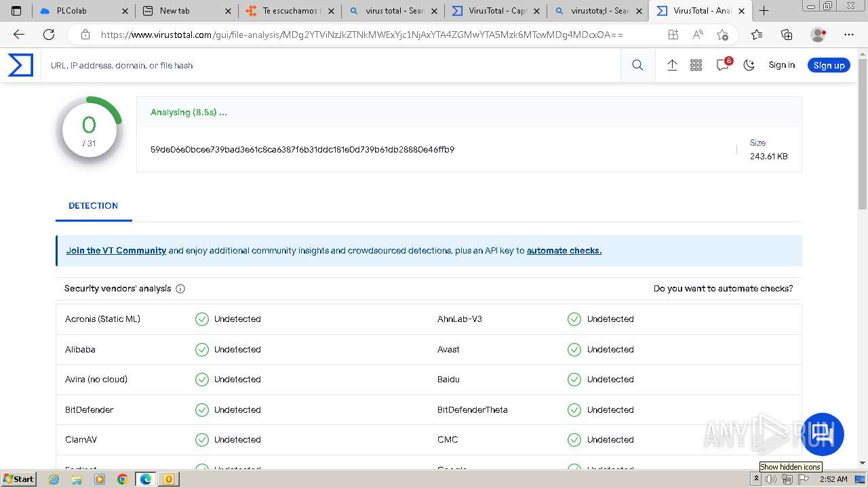Reload the page with refresh icon
This screenshot has height=488, width=868.
click(49, 35)
